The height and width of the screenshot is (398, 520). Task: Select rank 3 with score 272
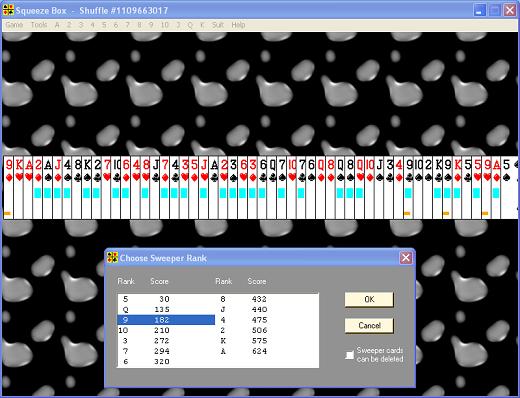(x=166, y=341)
